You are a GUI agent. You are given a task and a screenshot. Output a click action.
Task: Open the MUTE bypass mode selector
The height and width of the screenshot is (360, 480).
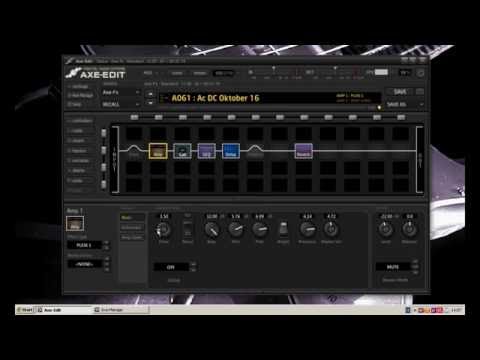tap(393, 267)
